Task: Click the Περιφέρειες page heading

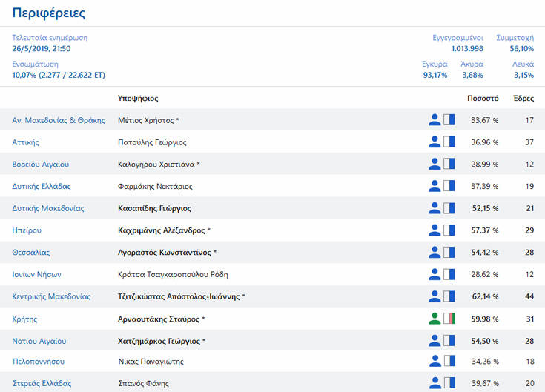Action: [x=49, y=13]
